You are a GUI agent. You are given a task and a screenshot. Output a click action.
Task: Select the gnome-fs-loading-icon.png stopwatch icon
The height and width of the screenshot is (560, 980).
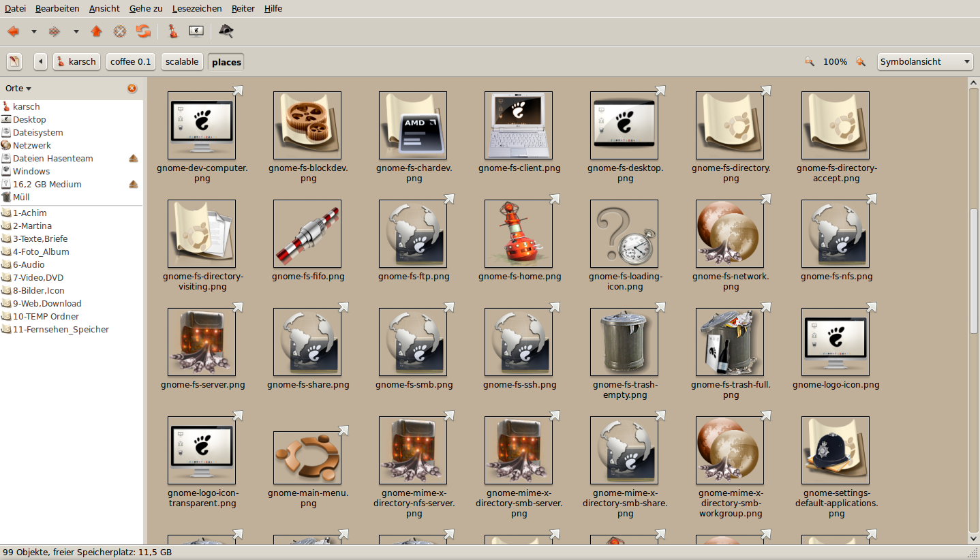click(x=624, y=234)
